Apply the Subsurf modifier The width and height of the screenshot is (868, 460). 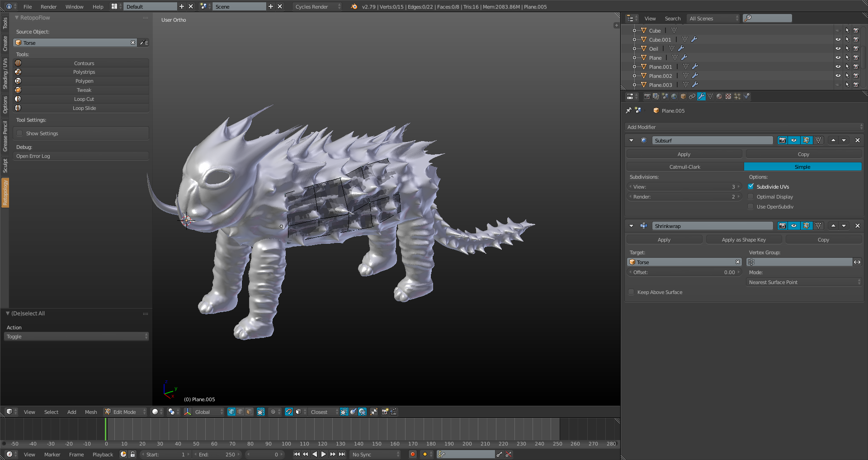coord(684,154)
